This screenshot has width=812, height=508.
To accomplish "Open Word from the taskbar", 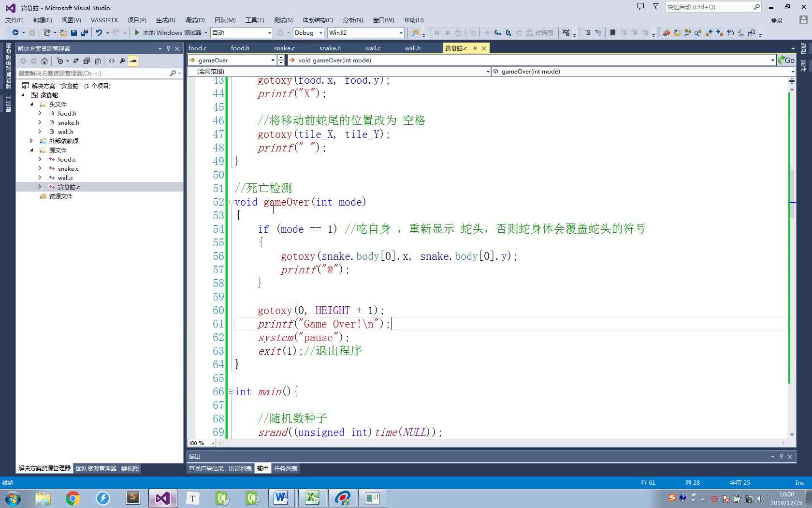I will (281, 498).
